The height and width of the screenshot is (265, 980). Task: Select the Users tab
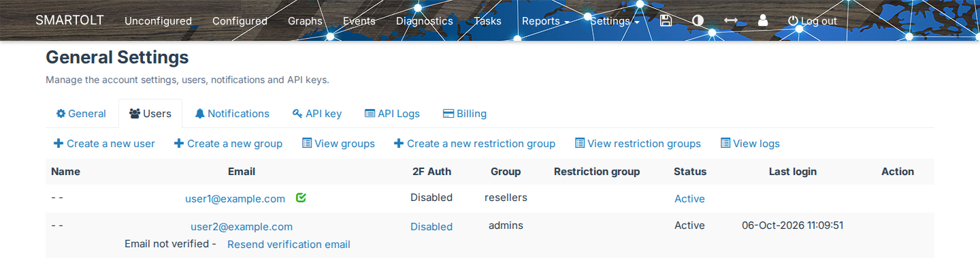click(x=150, y=114)
